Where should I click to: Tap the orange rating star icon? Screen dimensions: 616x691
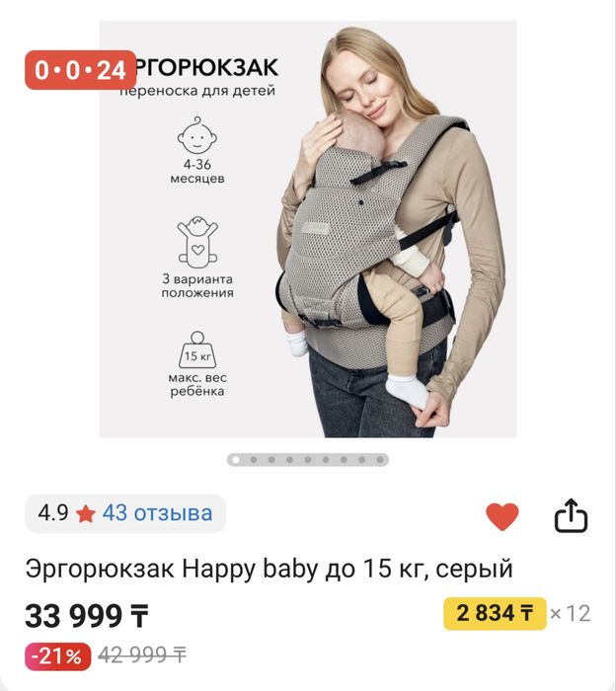click(x=86, y=514)
